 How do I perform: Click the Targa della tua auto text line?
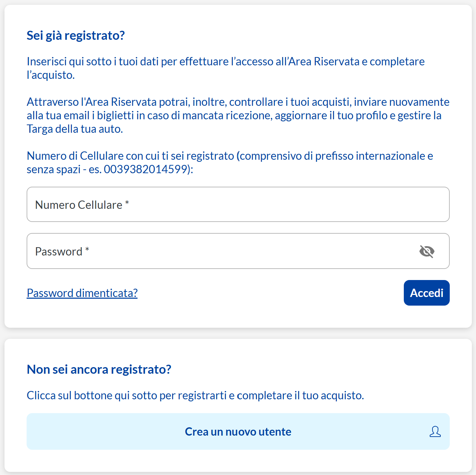coord(75,129)
